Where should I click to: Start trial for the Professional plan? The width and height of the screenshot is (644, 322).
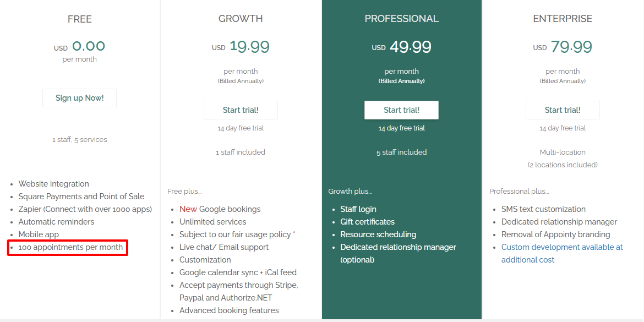pos(401,110)
